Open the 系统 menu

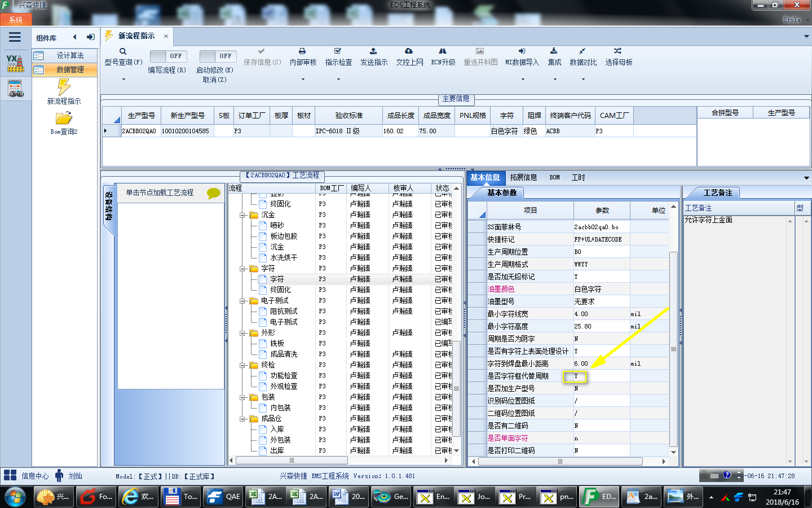(16, 20)
